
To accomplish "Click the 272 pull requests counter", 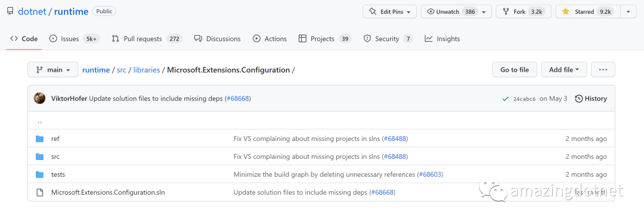I will click(175, 39).
